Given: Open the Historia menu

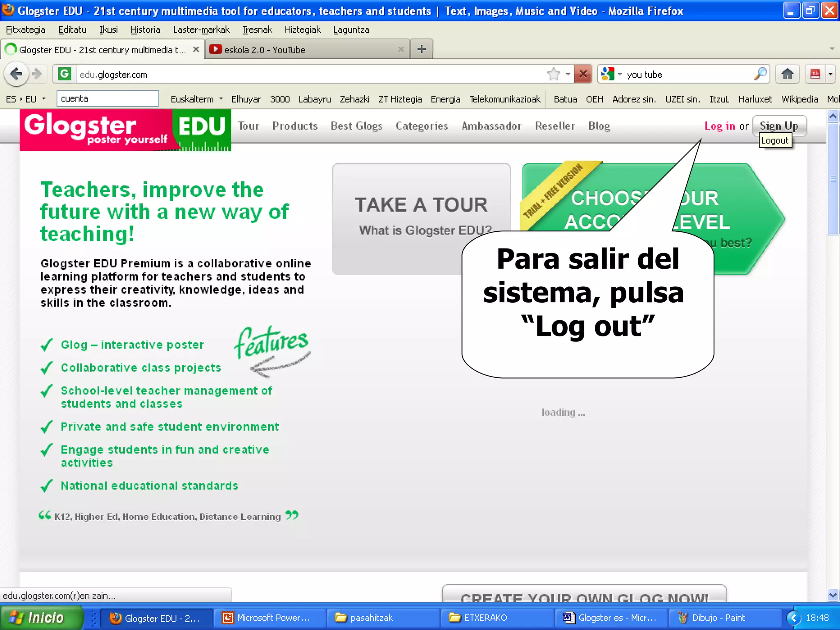Looking at the screenshot, I should point(145,30).
